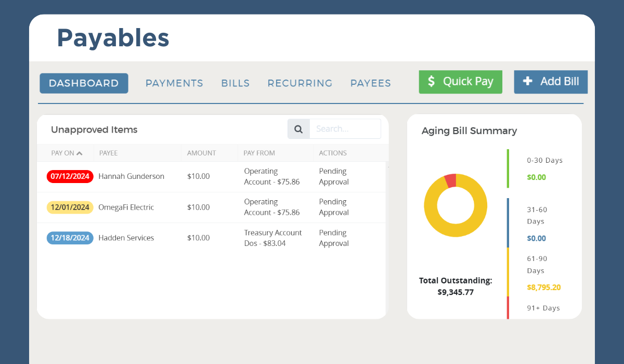Select the OmegaFi Electric payee row
The height and width of the screenshot is (364, 624).
tap(126, 207)
